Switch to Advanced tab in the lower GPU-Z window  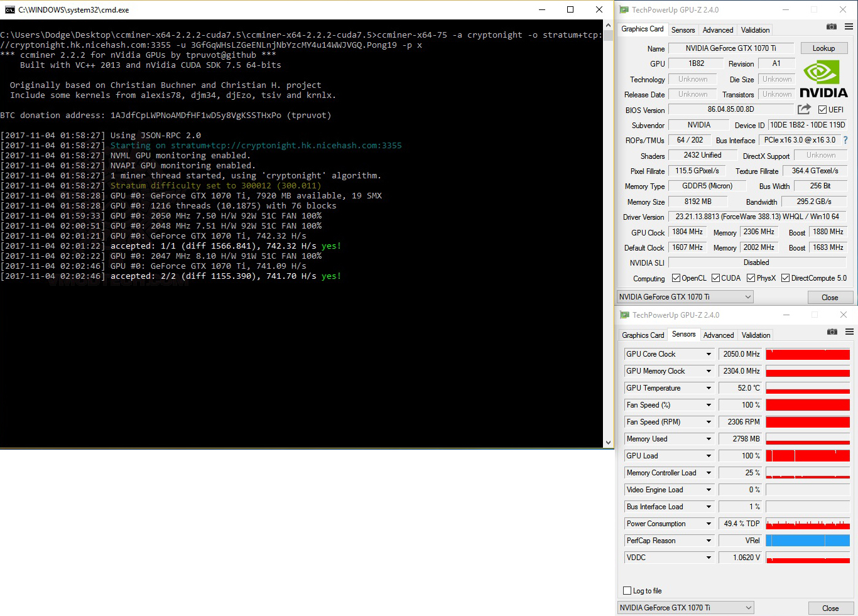pyautogui.click(x=719, y=335)
